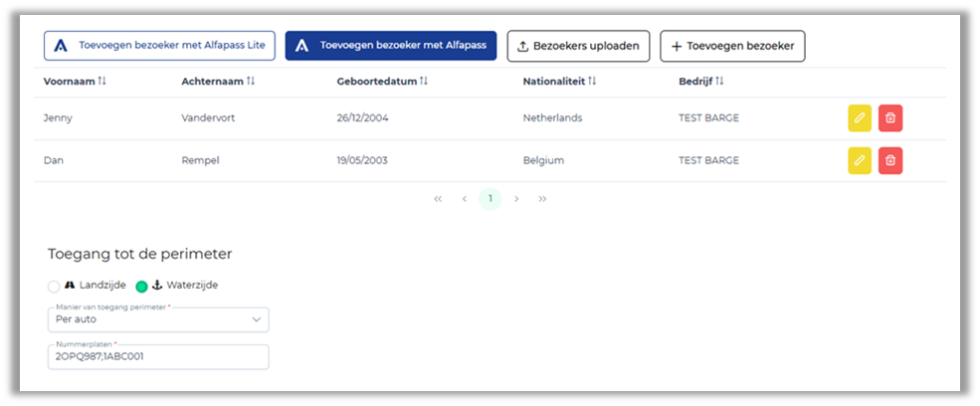Delete visitor Jenny Vandervort with trash icon
Viewport: 980px width, 406px height.
[x=890, y=118]
